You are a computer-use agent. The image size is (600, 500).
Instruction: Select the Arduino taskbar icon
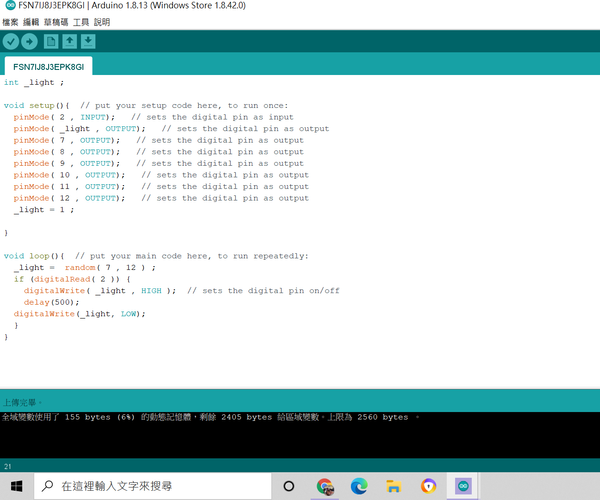tap(463, 486)
